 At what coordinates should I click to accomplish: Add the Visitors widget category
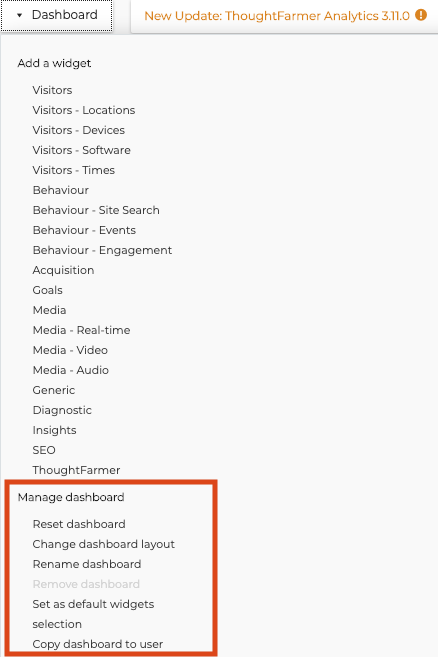point(52,90)
